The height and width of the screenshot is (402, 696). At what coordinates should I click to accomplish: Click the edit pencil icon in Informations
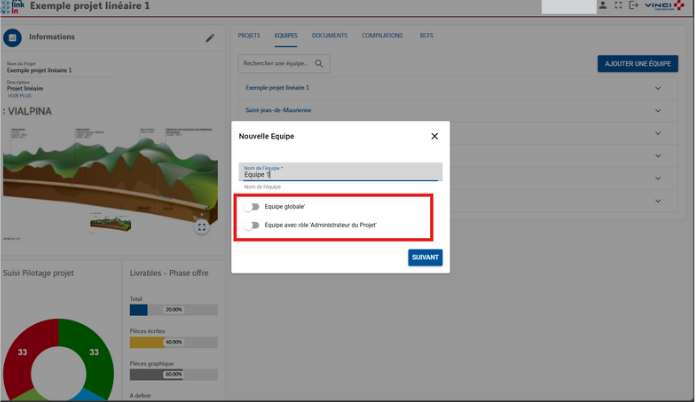point(210,38)
